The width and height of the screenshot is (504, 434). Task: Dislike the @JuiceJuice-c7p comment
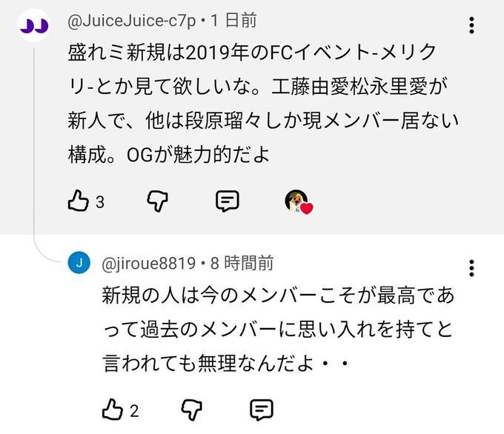point(157,201)
